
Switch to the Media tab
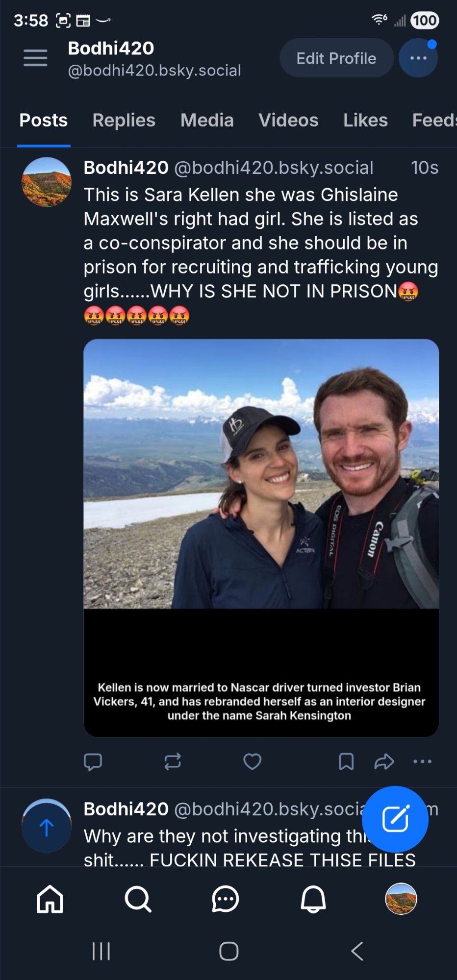click(207, 121)
